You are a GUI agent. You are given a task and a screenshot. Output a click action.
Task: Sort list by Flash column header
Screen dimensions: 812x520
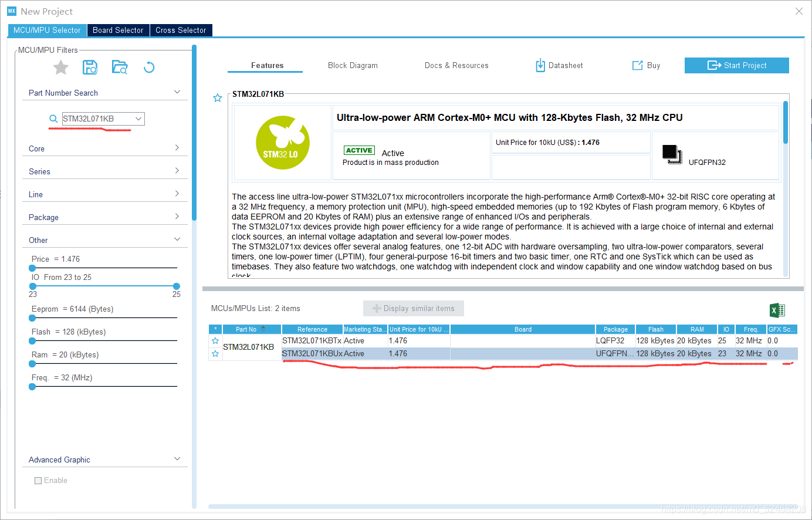click(x=656, y=329)
